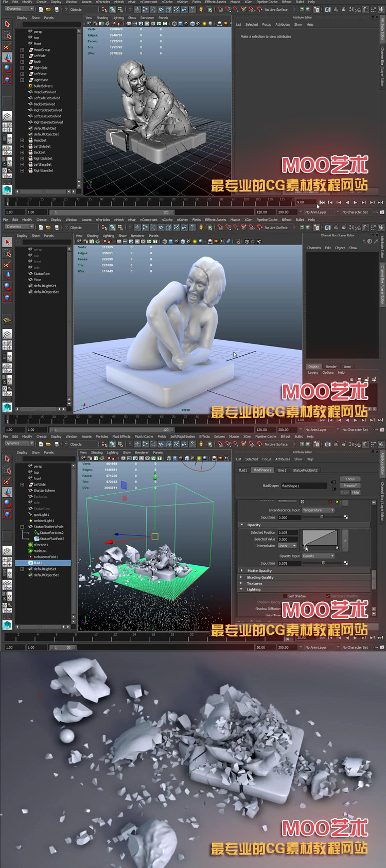Click Save Scene icon in top Maya status line
Image resolution: width=386 pixels, height=868 pixels.
coord(56,9)
